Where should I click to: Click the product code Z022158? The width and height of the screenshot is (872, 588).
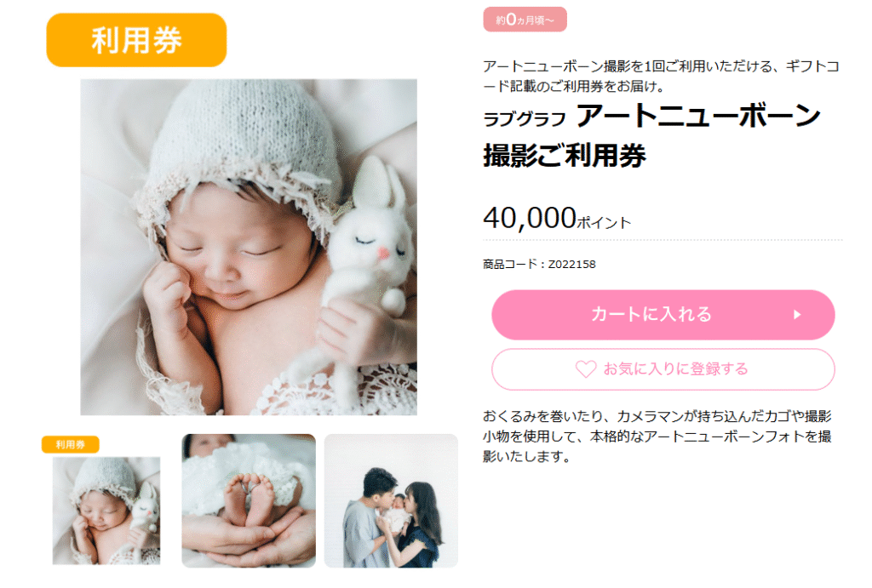tap(571, 265)
